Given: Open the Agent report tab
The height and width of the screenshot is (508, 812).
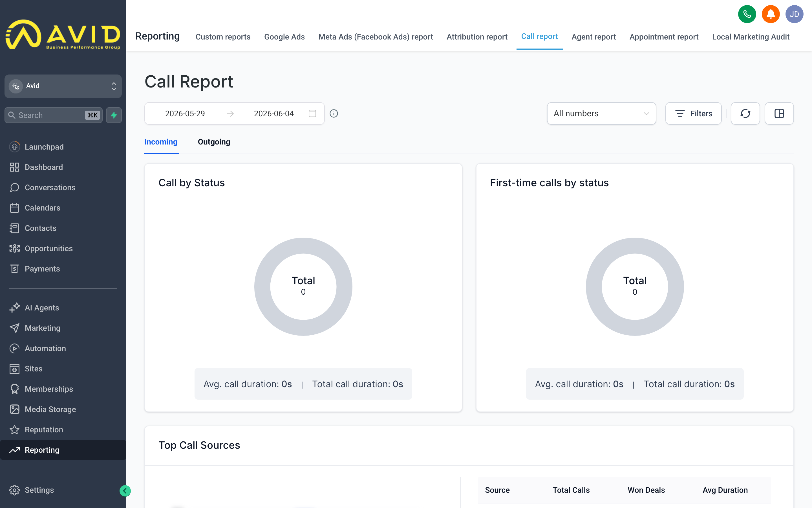Looking at the screenshot, I should click(593, 37).
